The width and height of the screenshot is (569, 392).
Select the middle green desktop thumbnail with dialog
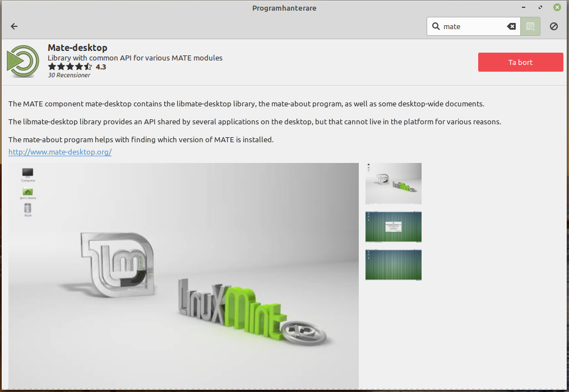[x=394, y=227]
